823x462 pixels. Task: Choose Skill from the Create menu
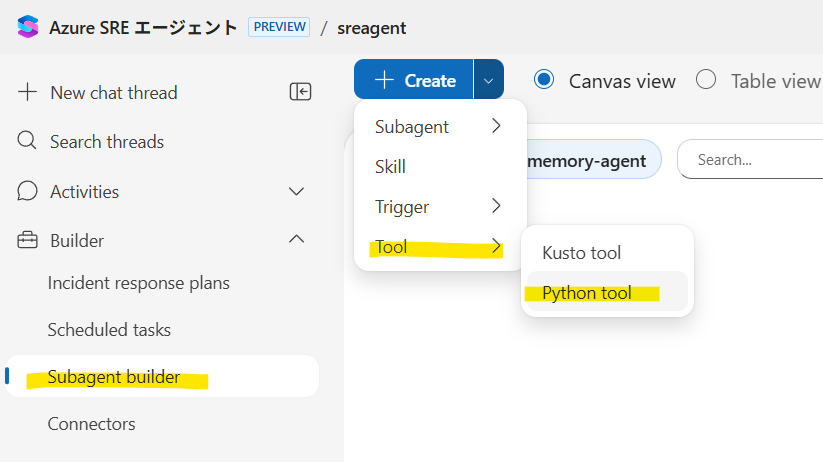[440, 166]
